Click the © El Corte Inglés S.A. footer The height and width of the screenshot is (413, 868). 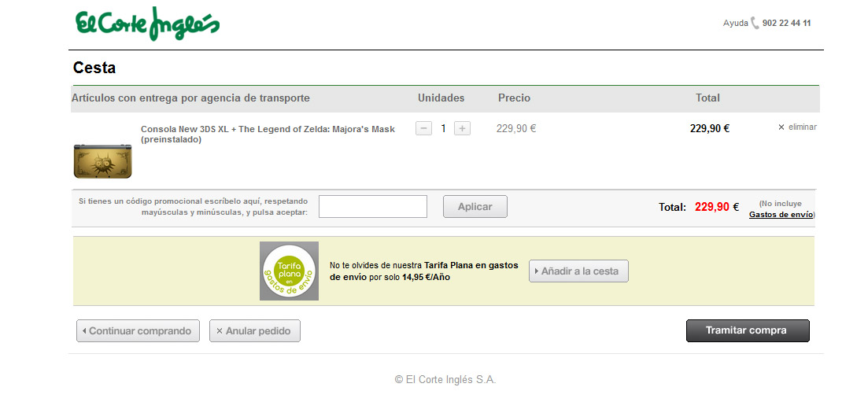coord(445,380)
